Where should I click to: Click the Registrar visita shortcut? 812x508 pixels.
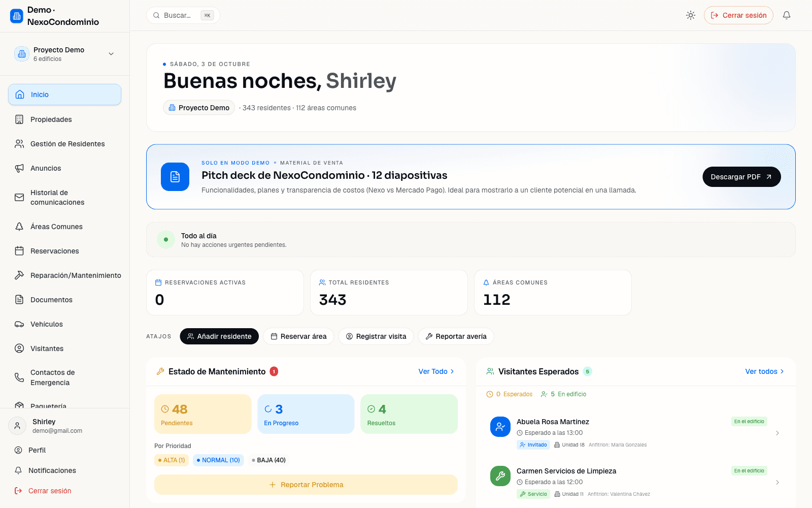point(376,336)
